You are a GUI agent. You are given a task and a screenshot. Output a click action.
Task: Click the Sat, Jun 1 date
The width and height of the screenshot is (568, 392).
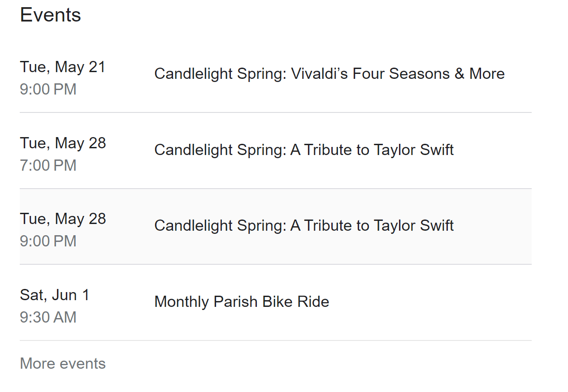[x=54, y=295]
